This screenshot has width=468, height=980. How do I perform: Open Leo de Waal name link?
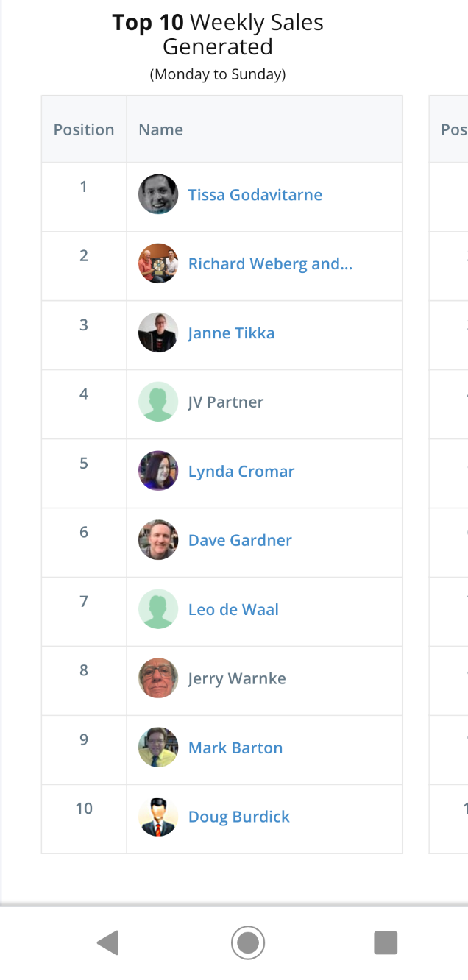(x=233, y=610)
